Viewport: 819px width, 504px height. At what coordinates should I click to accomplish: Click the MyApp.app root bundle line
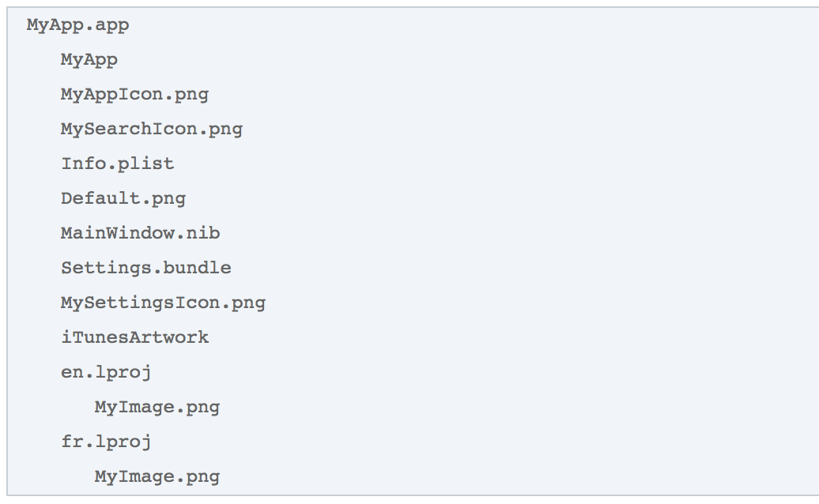click(77, 24)
